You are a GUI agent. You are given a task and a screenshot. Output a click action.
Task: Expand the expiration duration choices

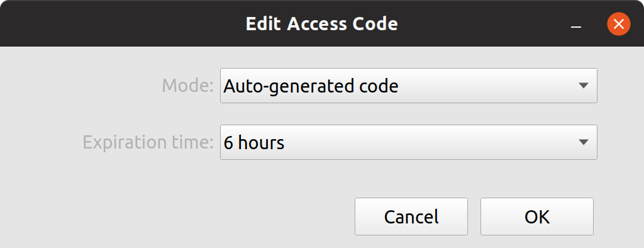tap(408, 142)
